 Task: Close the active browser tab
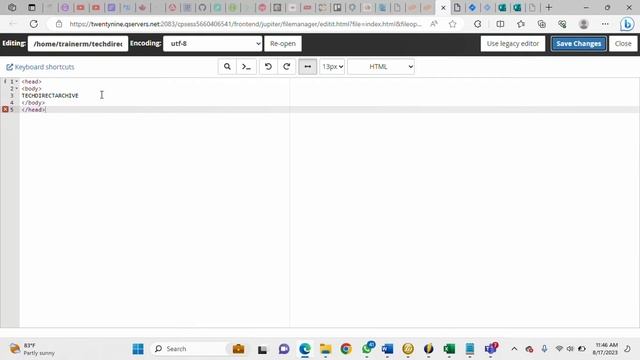pos(443,8)
